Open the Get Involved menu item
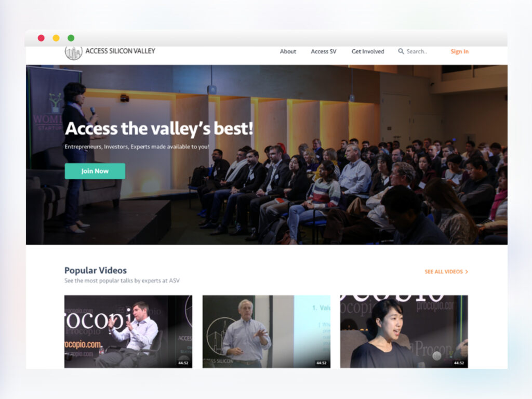 [x=368, y=51]
